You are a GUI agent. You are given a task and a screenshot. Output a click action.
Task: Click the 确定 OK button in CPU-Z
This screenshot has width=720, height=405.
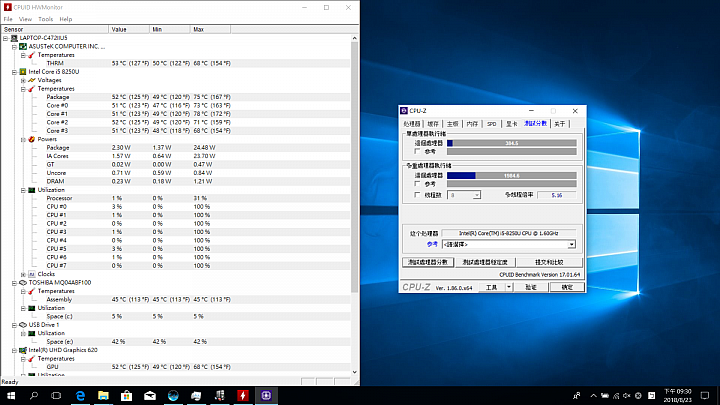567,287
